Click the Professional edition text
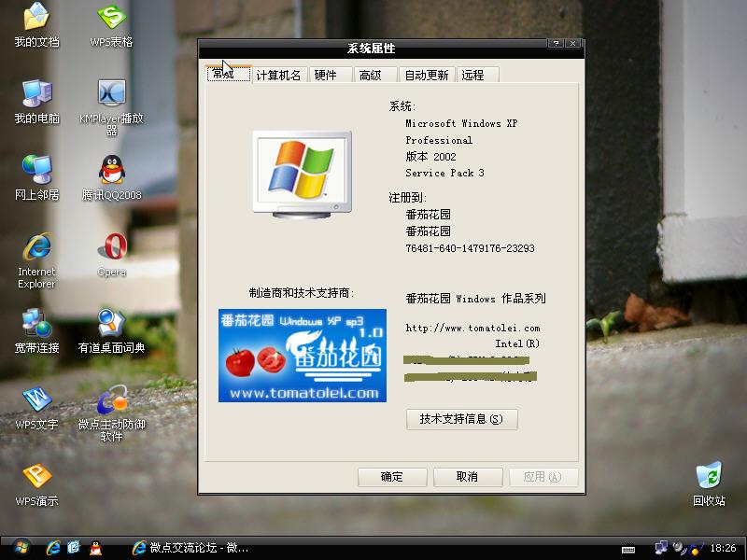This screenshot has width=747, height=560. (x=439, y=140)
